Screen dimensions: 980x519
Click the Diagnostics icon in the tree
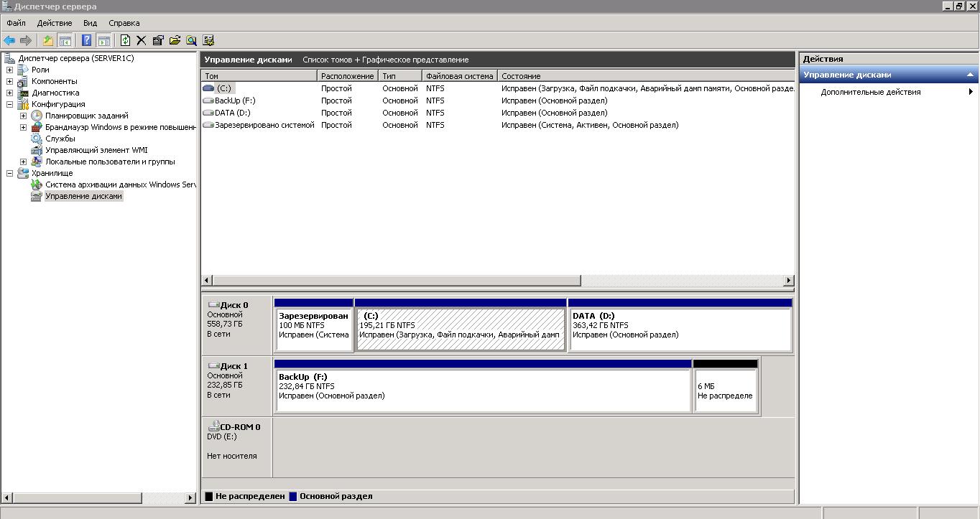[23, 93]
